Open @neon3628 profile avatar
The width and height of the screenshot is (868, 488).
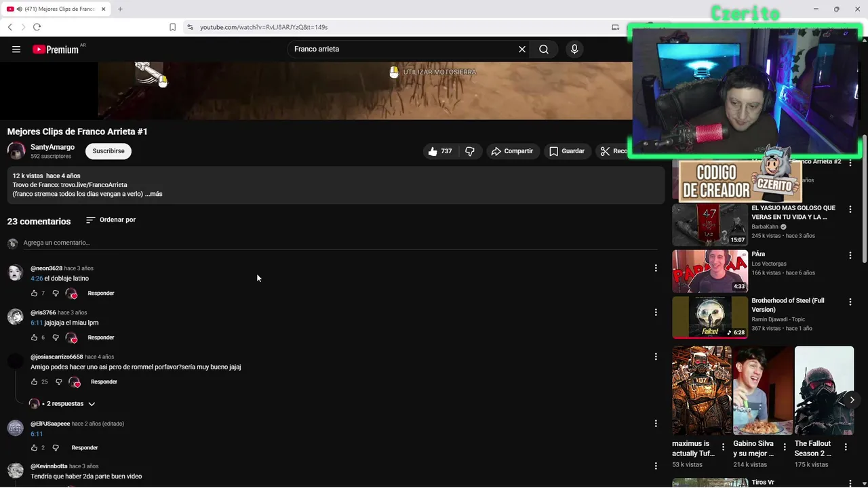coord(15,272)
